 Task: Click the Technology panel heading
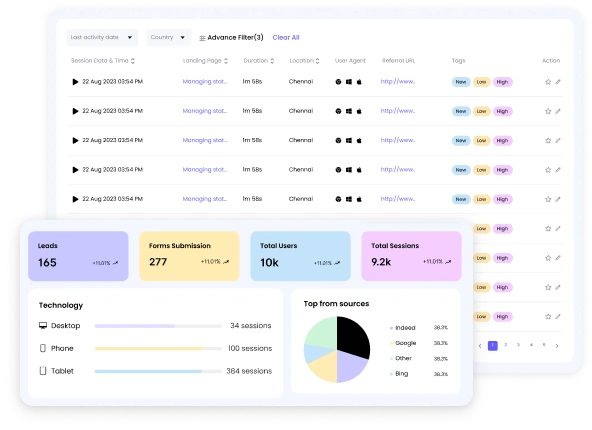(x=61, y=305)
